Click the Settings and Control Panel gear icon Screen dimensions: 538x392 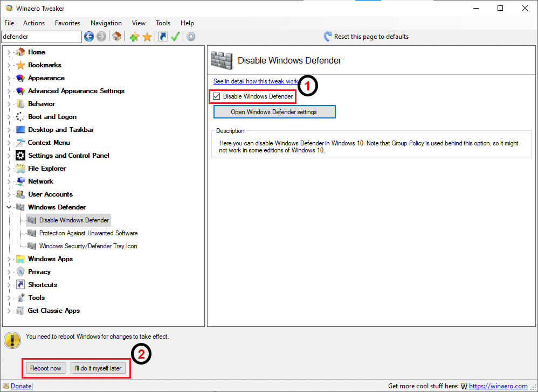20,156
